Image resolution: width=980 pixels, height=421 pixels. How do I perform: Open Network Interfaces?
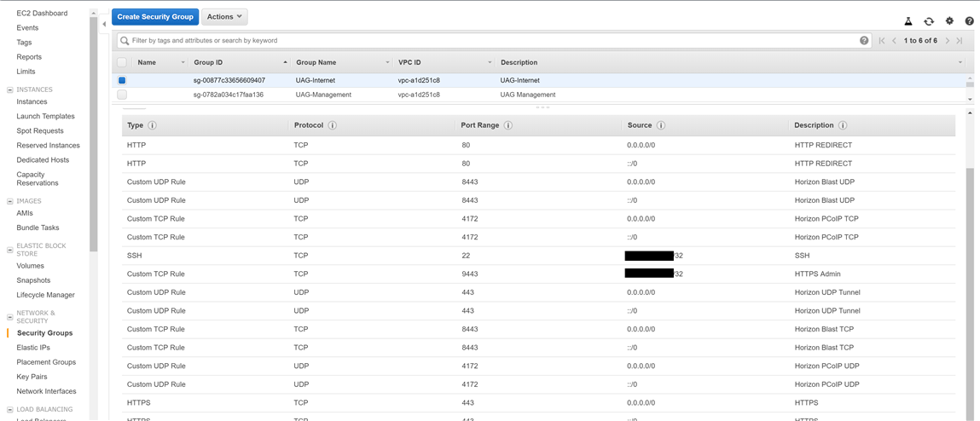(46, 392)
